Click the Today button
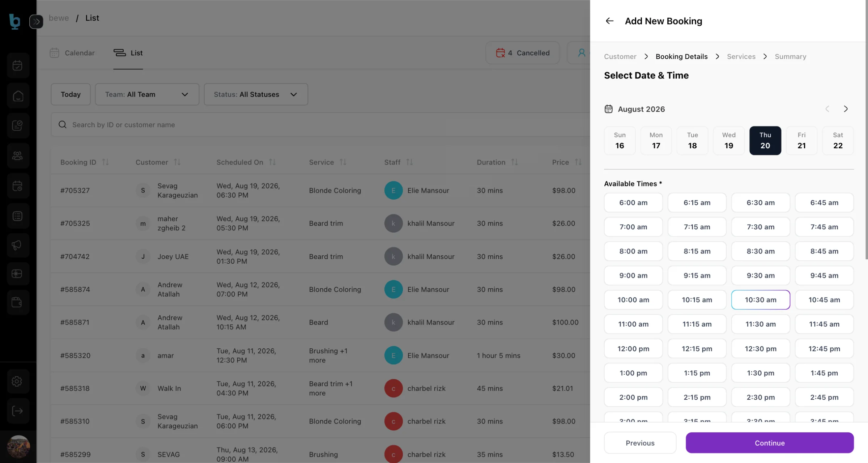The image size is (868, 463). (x=71, y=94)
